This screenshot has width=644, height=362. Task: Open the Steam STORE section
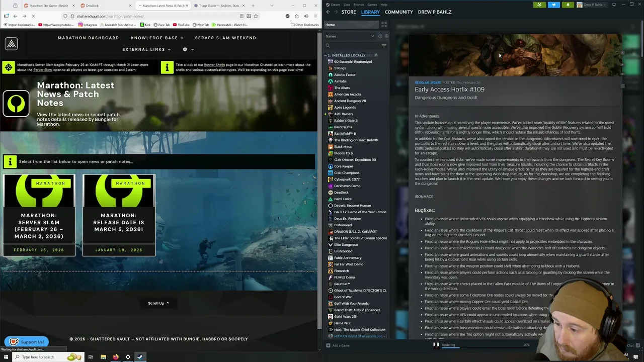349,12
